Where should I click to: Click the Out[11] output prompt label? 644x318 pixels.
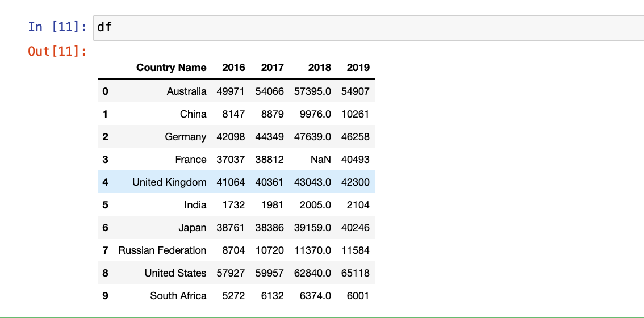57,51
